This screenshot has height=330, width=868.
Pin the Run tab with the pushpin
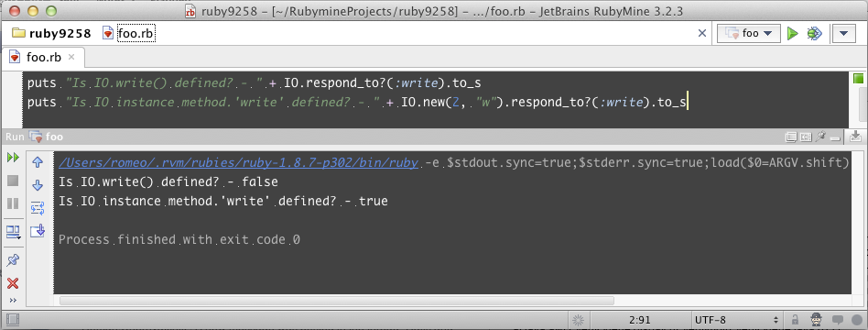pyautogui.click(x=13, y=260)
